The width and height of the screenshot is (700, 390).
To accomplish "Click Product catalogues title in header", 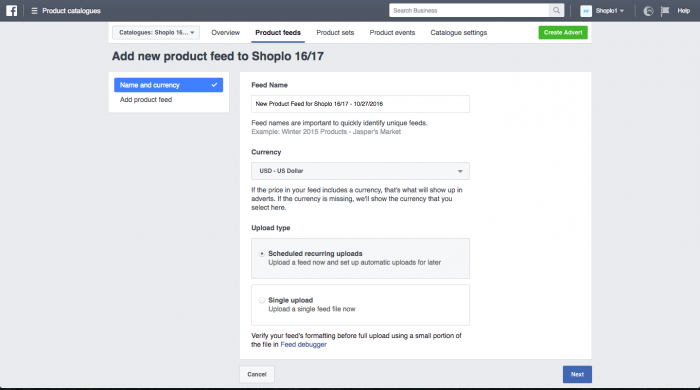I will [x=71, y=11].
